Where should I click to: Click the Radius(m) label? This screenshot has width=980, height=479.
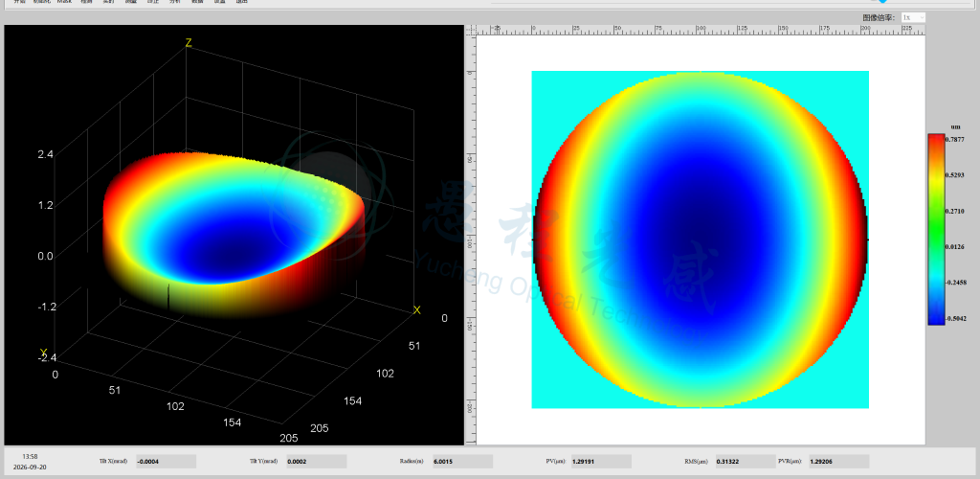pyautogui.click(x=412, y=462)
